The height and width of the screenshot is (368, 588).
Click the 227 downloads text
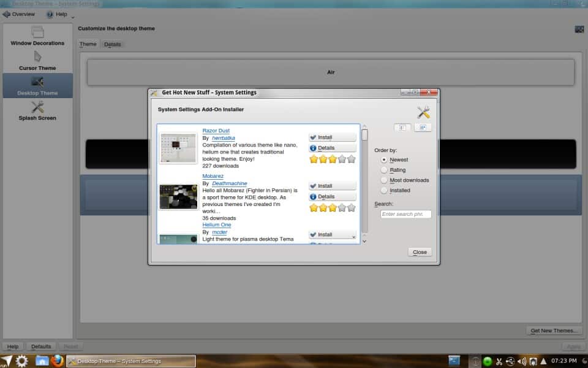click(x=221, y=166)
